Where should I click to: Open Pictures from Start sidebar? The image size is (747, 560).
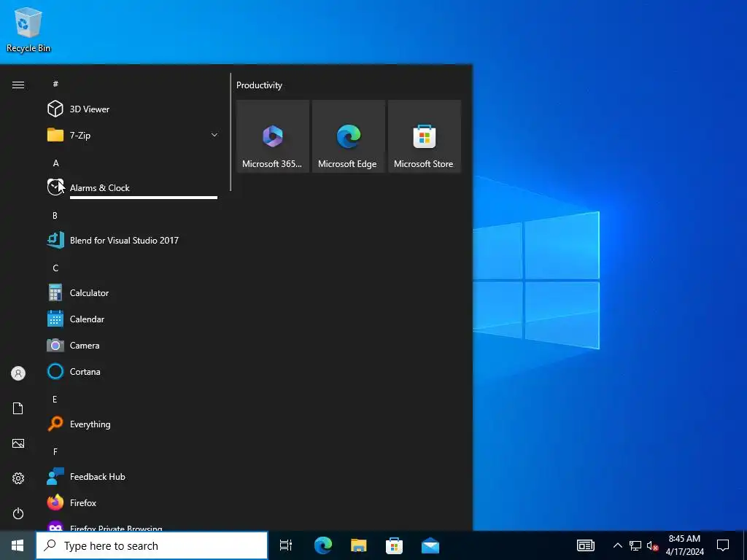coord(18,443)
